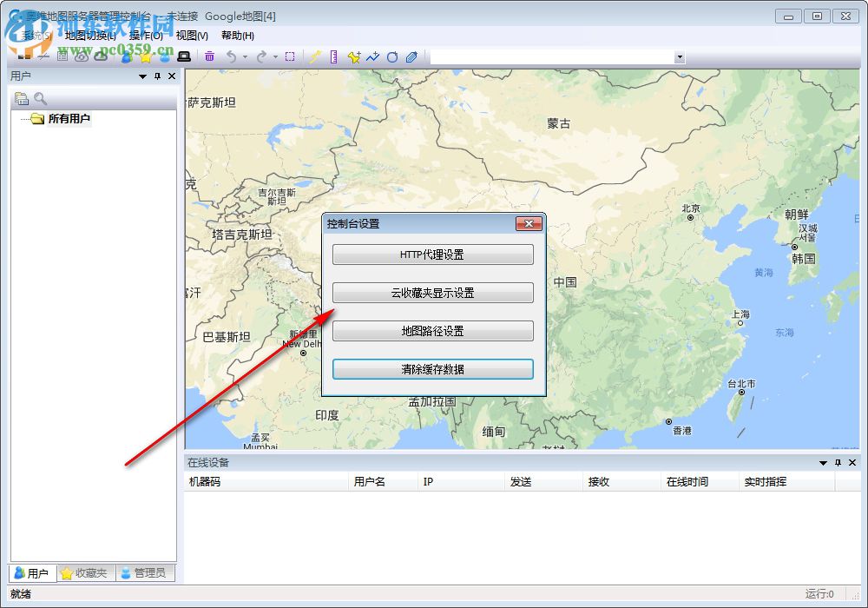Toggle auto-hide pin on the 用户 panel
Viewport: 868px width, 608px height.
click(x=156, y=76)
